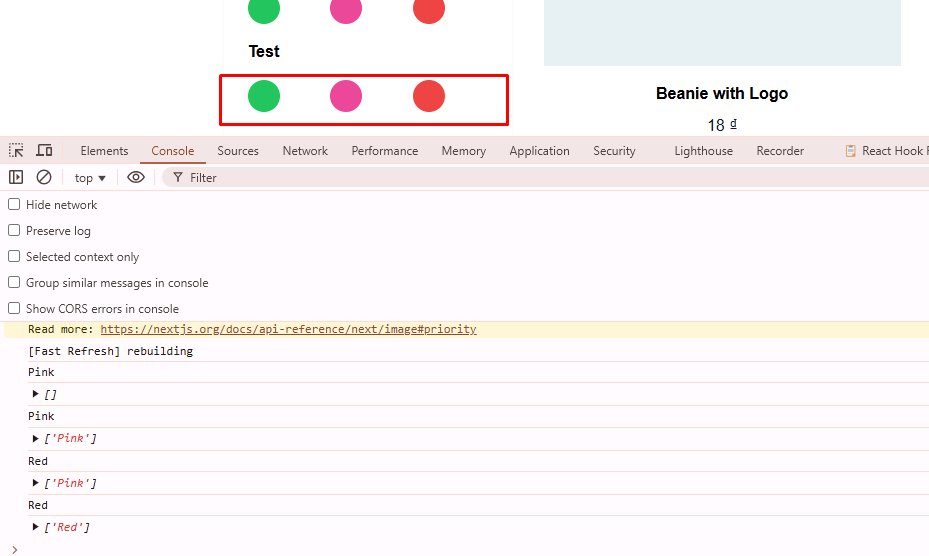Clear console with the ban icon

coord(44,177)
